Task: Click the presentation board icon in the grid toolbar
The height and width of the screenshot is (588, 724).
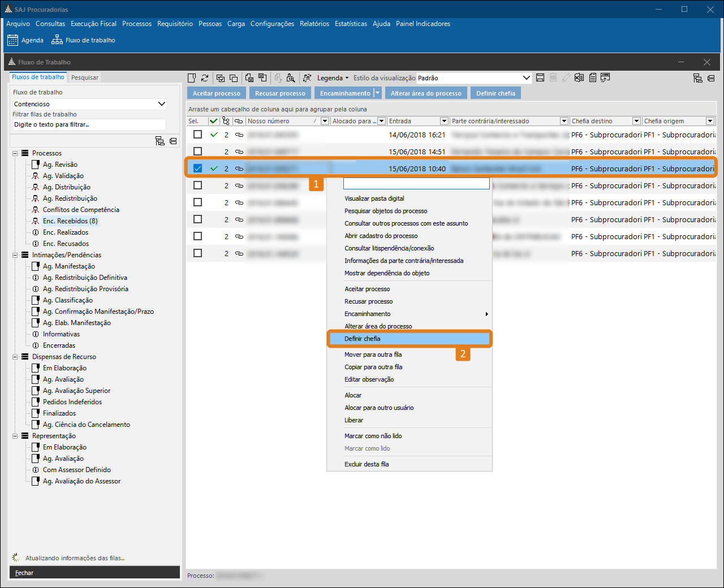Action: (605, 78)
